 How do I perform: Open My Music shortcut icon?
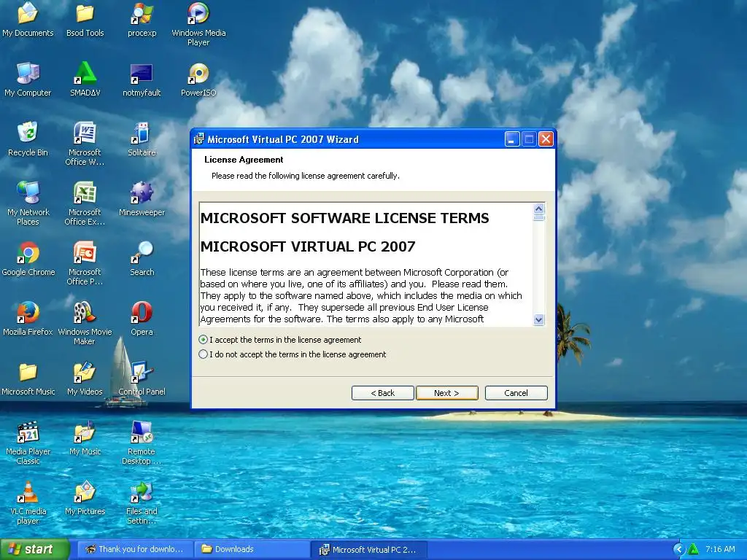pos(85,432)
